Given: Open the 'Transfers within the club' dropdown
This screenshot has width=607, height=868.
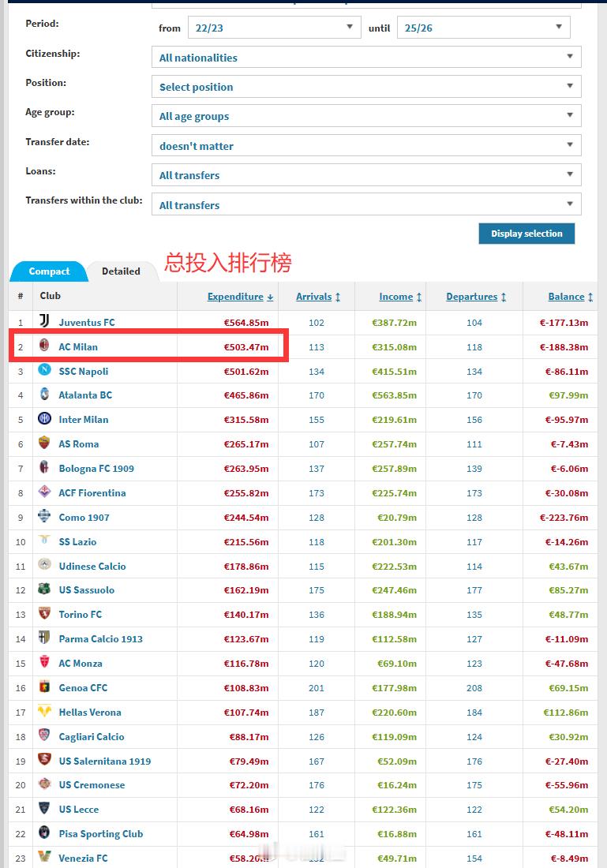Looking at the screenshot, I should point(366,204).
